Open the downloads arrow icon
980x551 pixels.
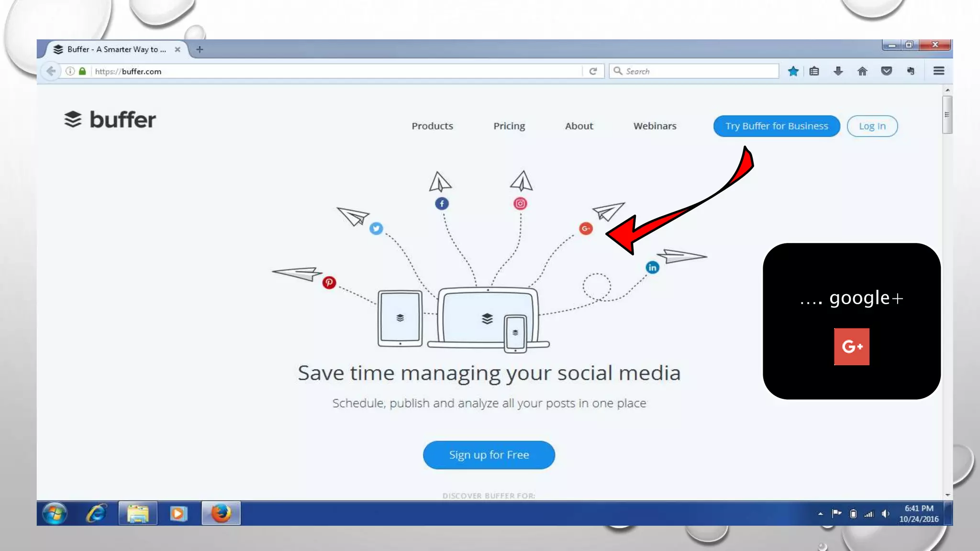tap(838, 71)
